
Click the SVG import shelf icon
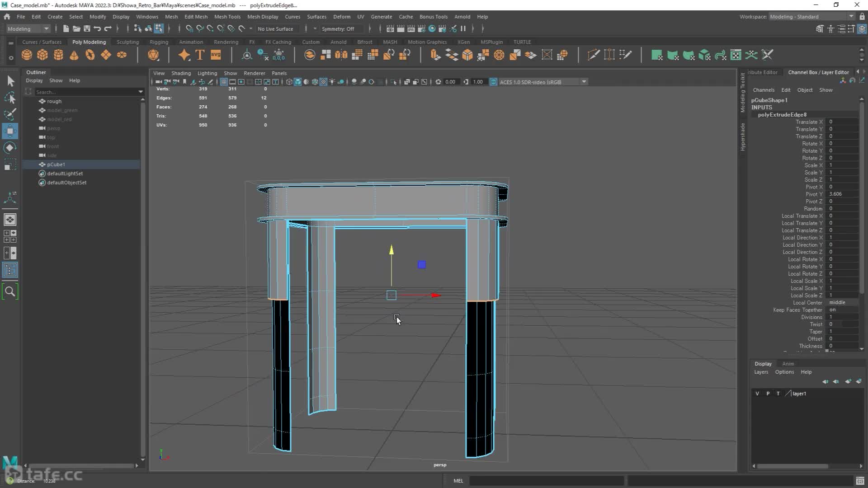[216, 55]
